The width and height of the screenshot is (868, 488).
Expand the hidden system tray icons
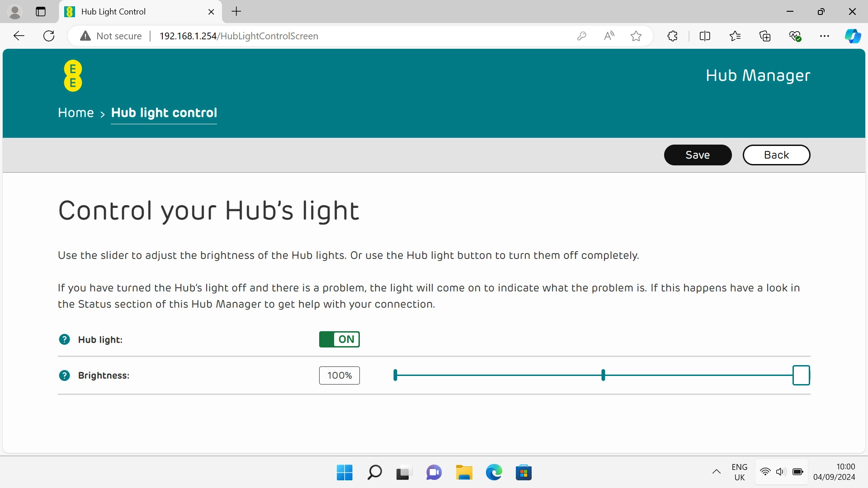pyautogui.click(x=716, y=471)
